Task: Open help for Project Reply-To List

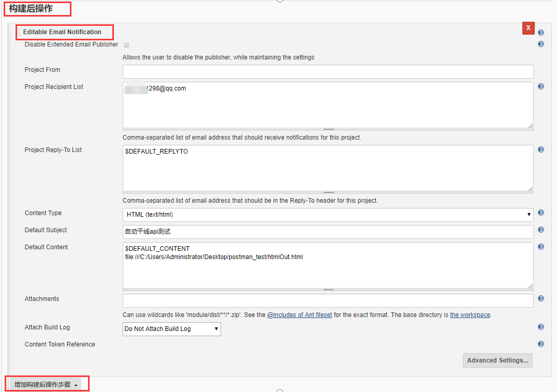Action: click(541, 150)
